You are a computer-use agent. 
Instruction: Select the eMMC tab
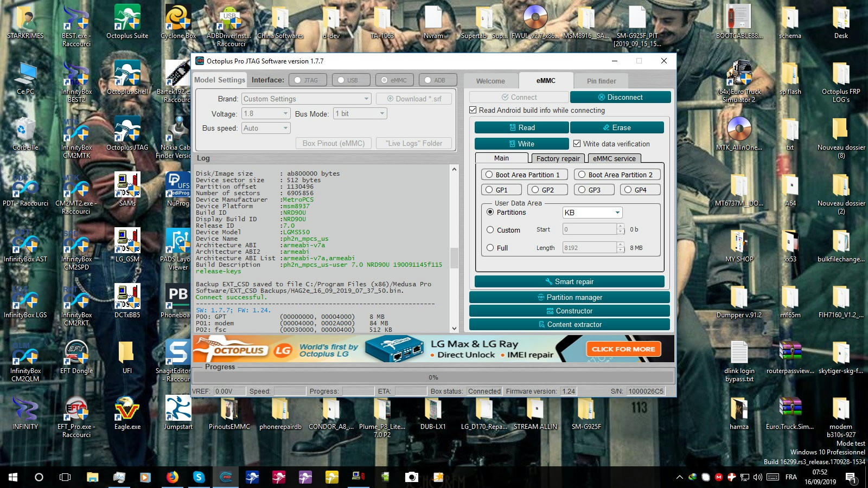tap(546, 80)
